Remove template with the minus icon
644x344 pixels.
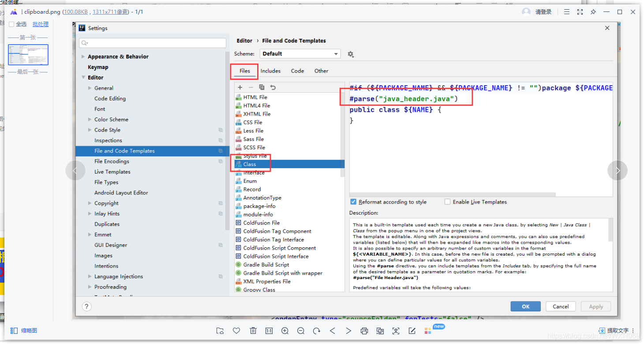coord(251,87)
